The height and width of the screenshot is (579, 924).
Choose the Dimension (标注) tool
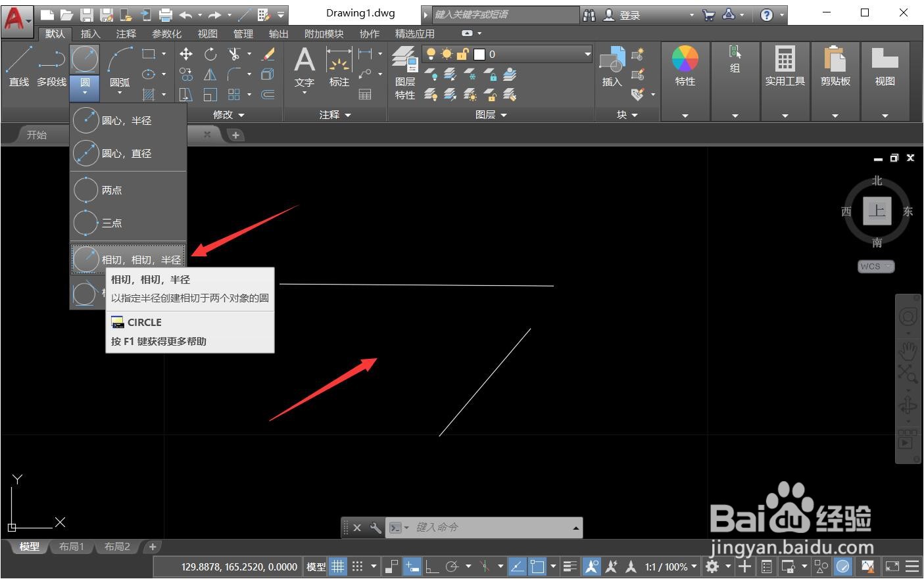pos(339,68)
